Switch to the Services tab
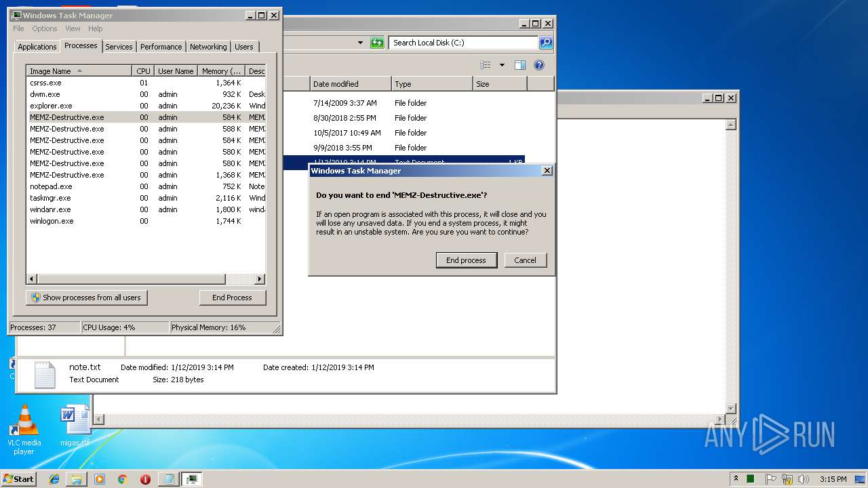868x488 pixels. coord(119,47)
